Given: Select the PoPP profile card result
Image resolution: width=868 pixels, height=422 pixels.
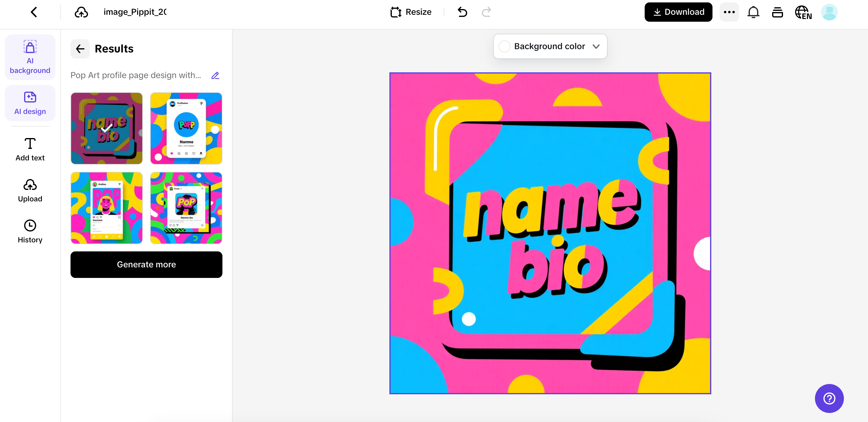Looking at the screenshot, I should click(x=186, y=128).
